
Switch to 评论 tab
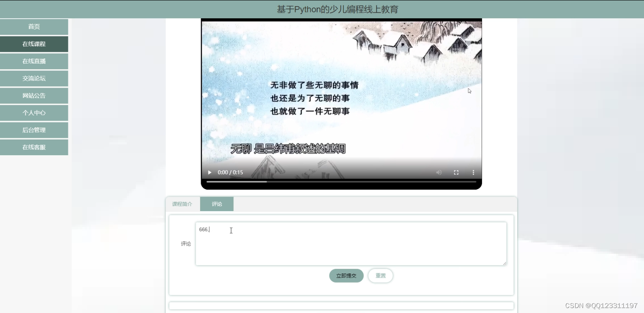pyautogui.click(x=217, y=204)
